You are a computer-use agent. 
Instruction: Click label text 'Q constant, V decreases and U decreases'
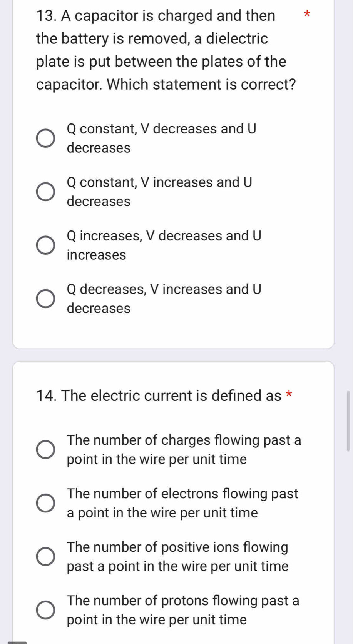pyautogui.click(x=161, y=138)
